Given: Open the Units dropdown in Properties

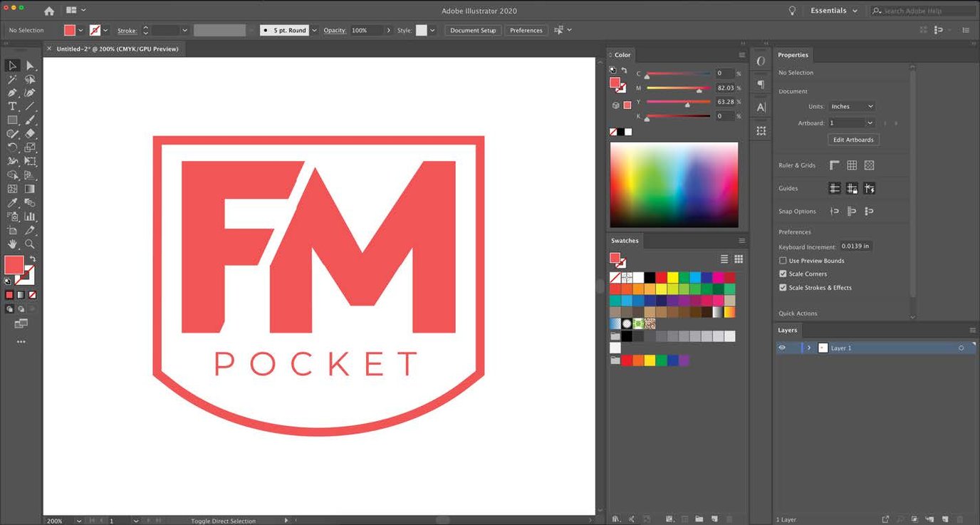Looking at the screenshot, I should (x=852, y=105).
